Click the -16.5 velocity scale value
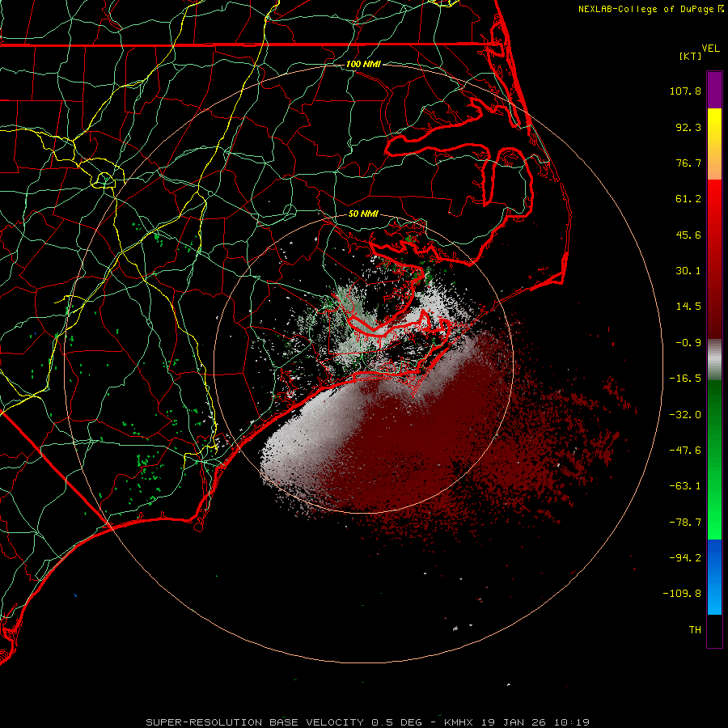Screen dimensions: 728x728 click(685, 379)
